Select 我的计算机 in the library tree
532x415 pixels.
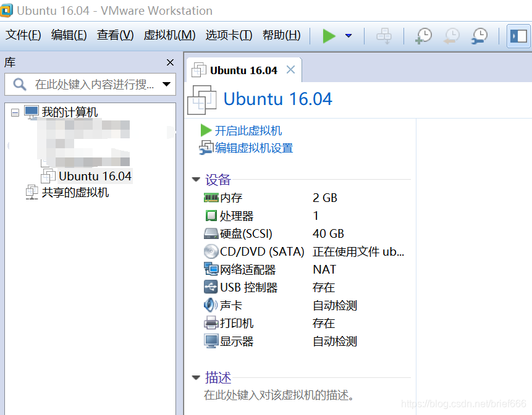[x=70, y=112]
